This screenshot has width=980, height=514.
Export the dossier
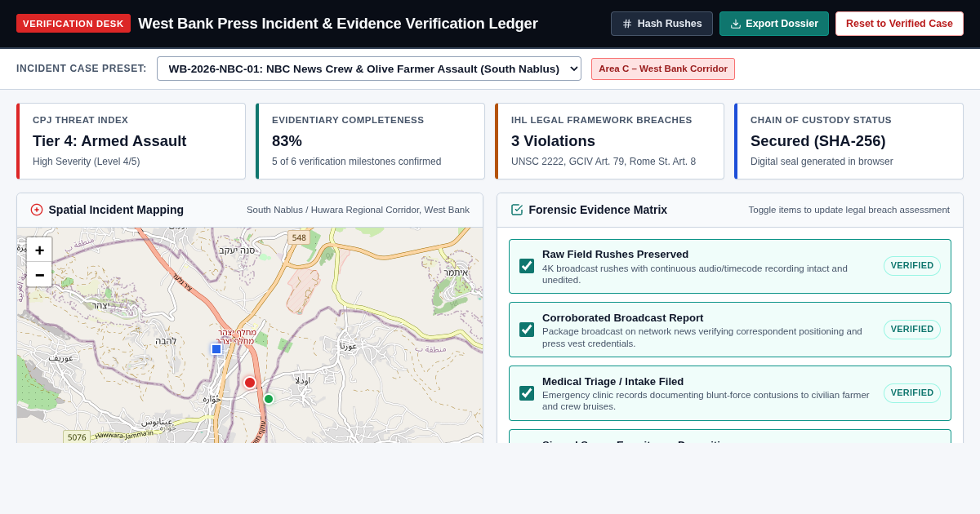tap(774, 24)
